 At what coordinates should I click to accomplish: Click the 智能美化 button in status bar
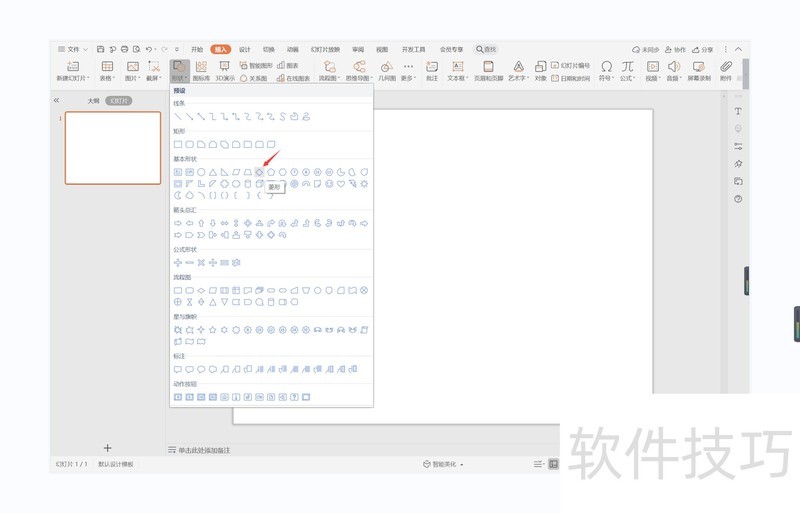tap(444, 464)
